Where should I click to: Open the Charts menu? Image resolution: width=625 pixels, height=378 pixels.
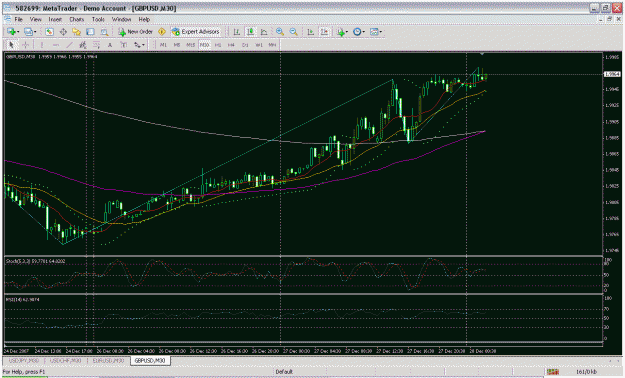(77, 19)
